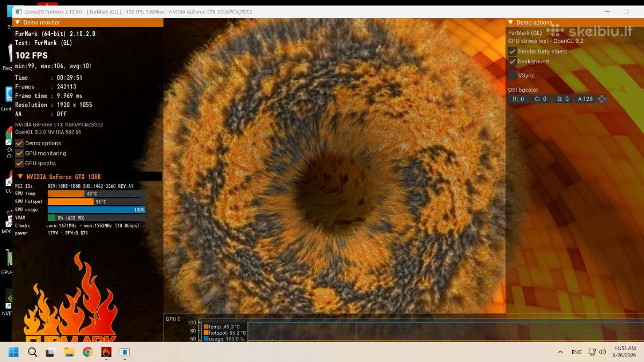Viewport: 644px width, 362px height.
Task: Click the ENG language indicator
Action: click(576, 352)
